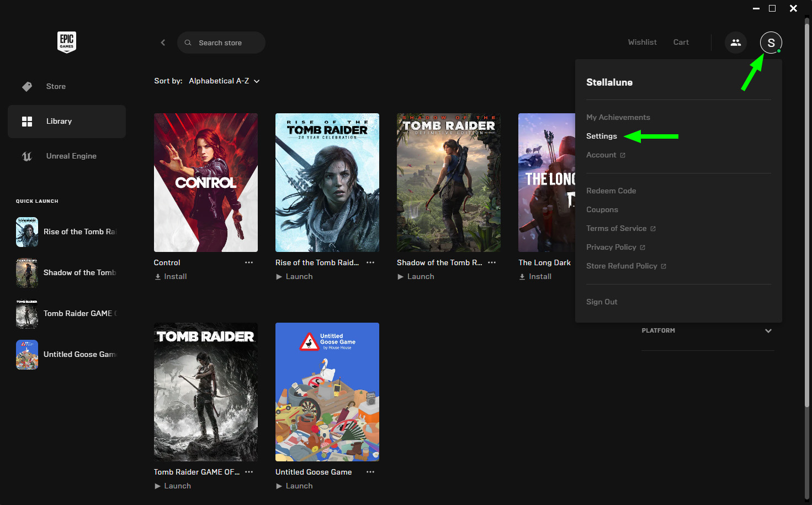Open the Sort by Alphabetical A-Z dropdown
The image size is (812, 505).
coord(224,81)
